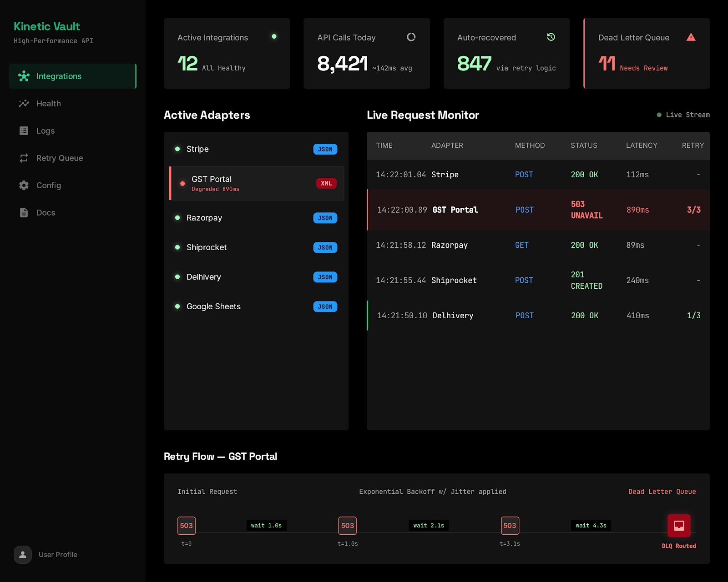Click the JSON badge on Google Sheets
The image size is (728, 582).
(325, 306)
